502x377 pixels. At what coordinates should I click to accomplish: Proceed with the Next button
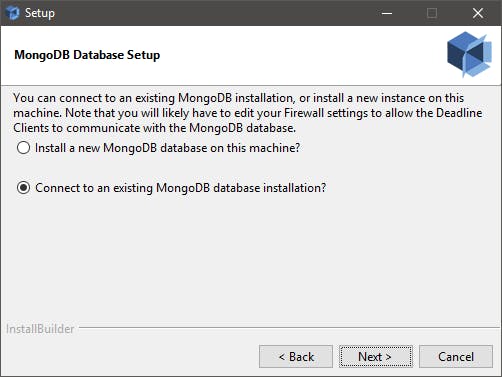coord(376,357)
